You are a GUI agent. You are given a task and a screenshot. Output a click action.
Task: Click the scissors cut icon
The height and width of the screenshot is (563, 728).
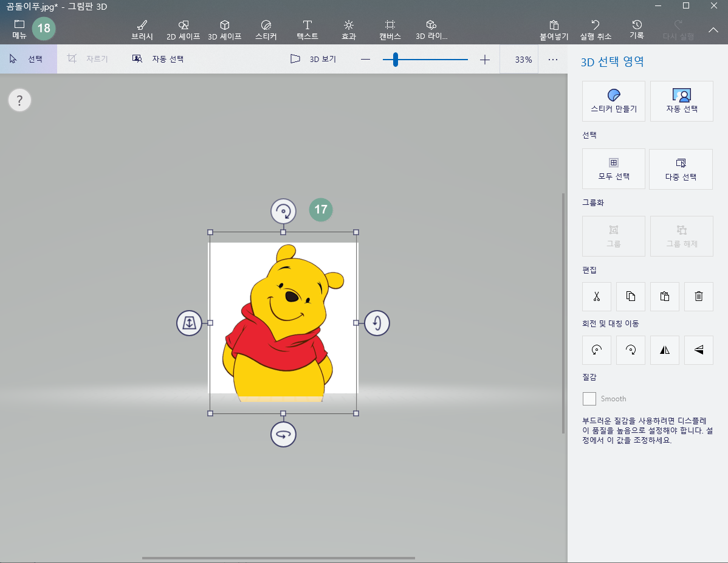pos(597,296)
